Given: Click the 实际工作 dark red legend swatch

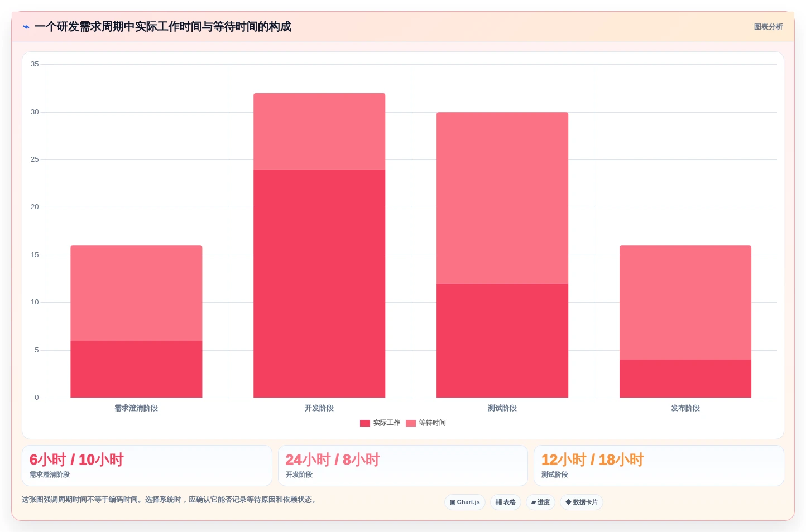Looking at the screenshot, I should 365,423.
